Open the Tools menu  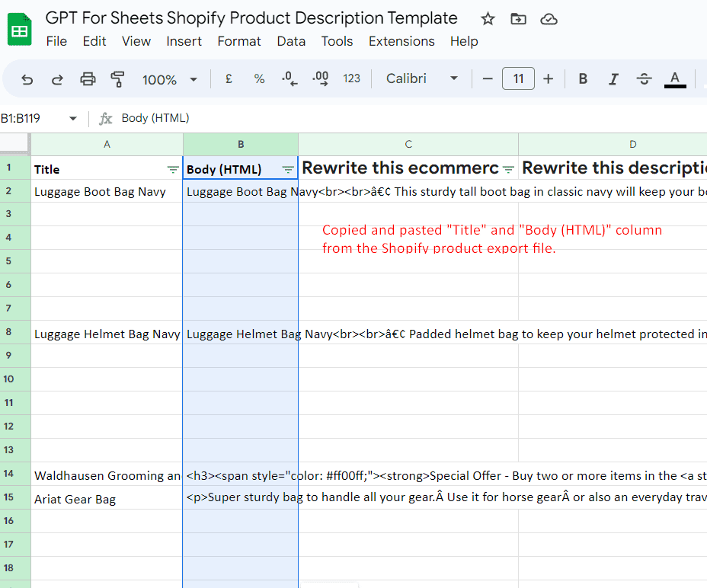(337, 41)
